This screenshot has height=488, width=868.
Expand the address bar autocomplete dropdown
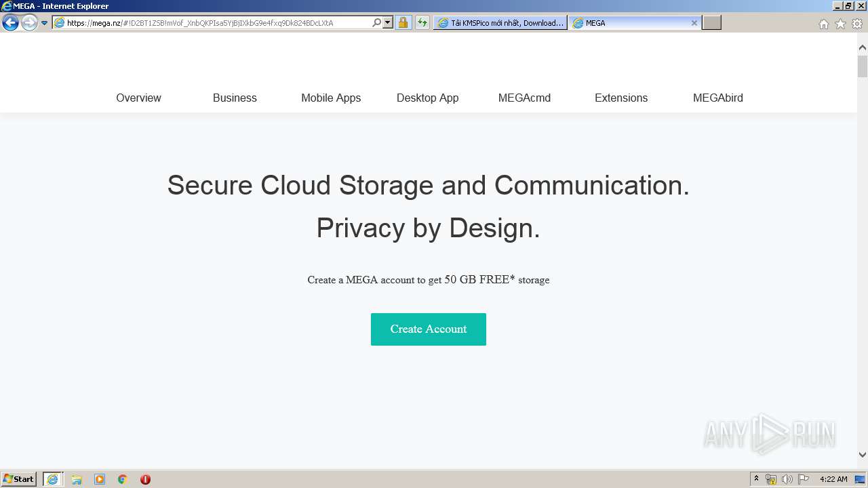pyautogui.click(x=388, y=22)
